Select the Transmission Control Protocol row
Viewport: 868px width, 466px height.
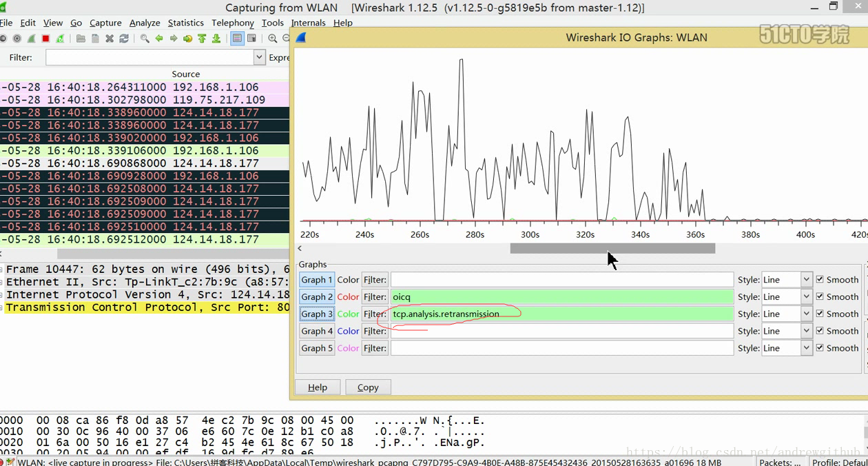click(145, 307)
